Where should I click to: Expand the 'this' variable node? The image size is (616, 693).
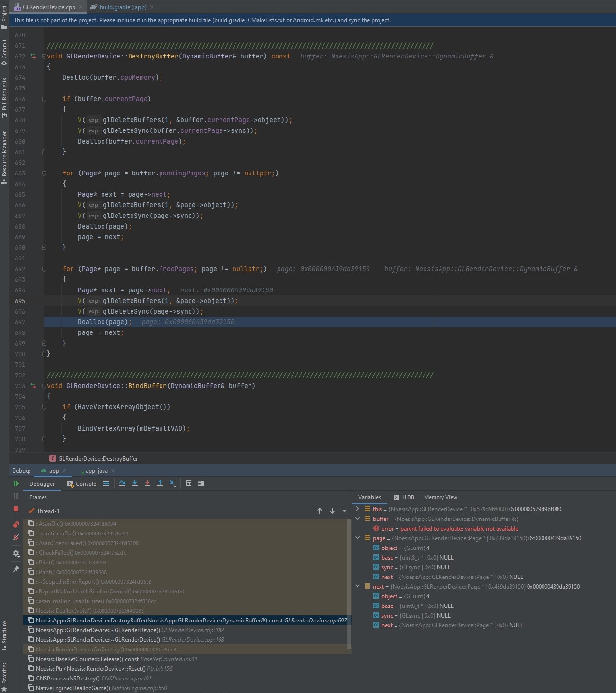357,509
